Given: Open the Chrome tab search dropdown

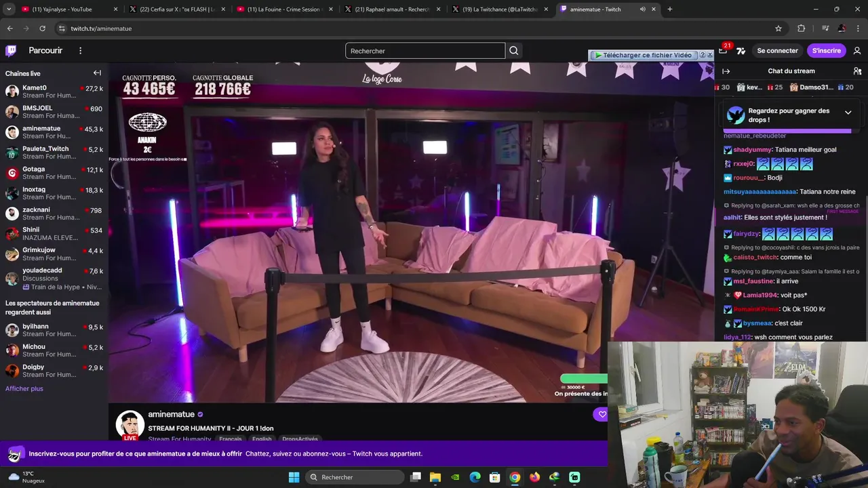Looking at the screenshot, I should (x=9, y=9).
